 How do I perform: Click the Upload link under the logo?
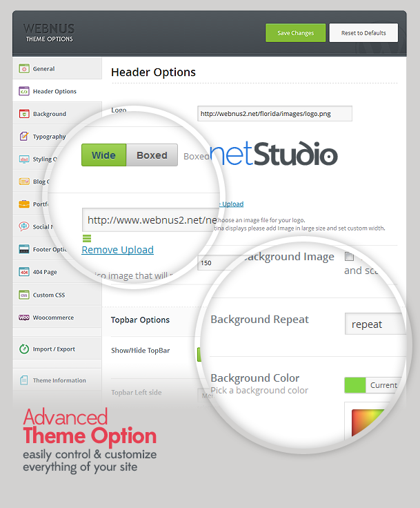click(232, 204)
